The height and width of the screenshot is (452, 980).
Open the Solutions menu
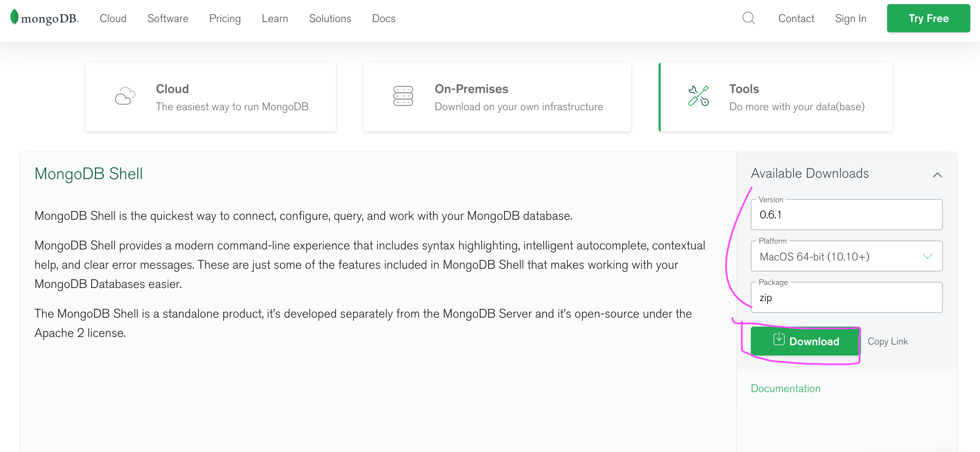coord(330,18)
